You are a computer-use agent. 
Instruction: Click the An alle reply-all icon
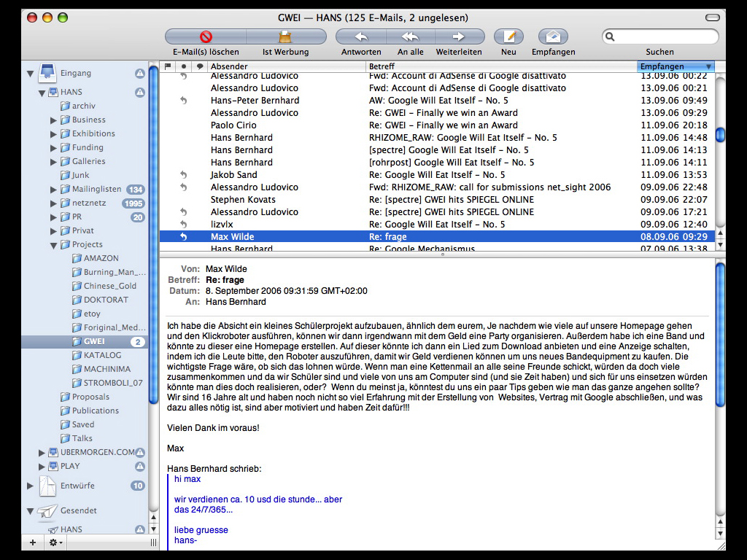410,36
